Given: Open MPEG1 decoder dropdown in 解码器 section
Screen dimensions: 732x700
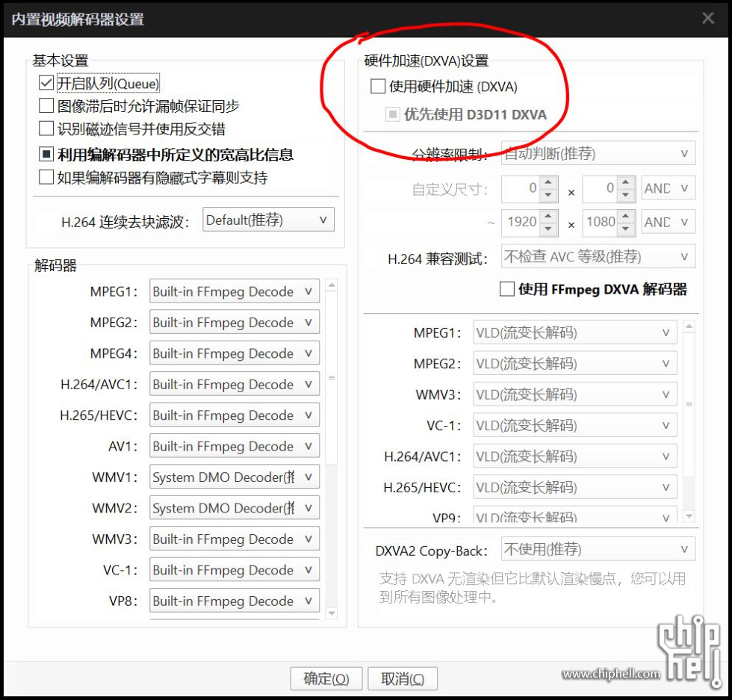Looking at the screenshot, I should point(235,291).
